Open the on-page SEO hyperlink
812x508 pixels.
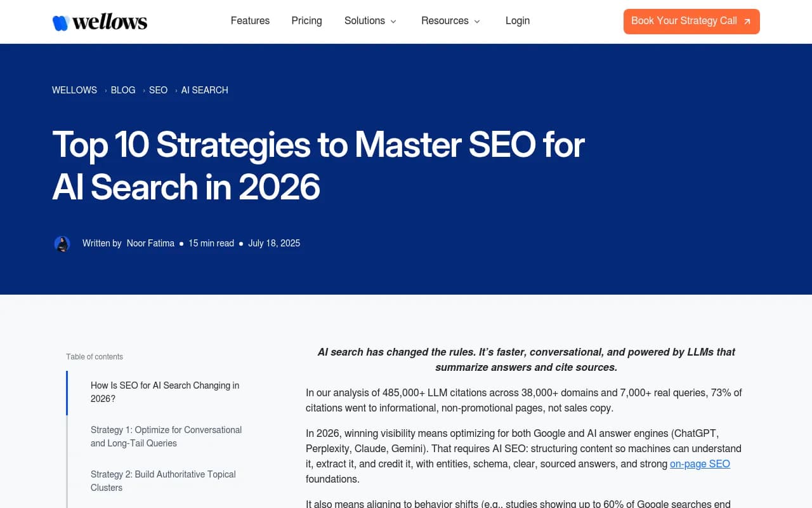pyautogui.click(x=700, y=464)
